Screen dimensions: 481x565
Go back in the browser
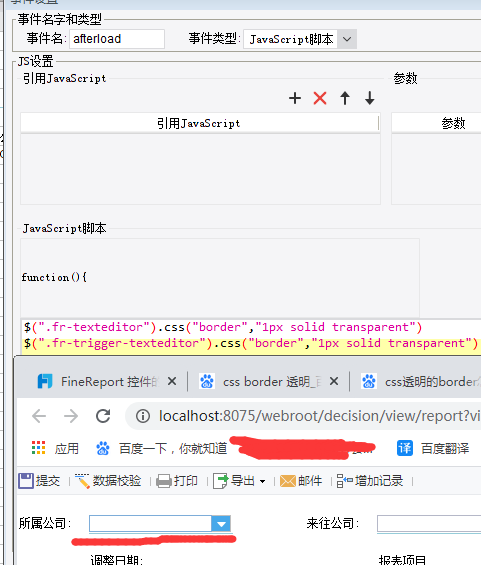(39, 416)
